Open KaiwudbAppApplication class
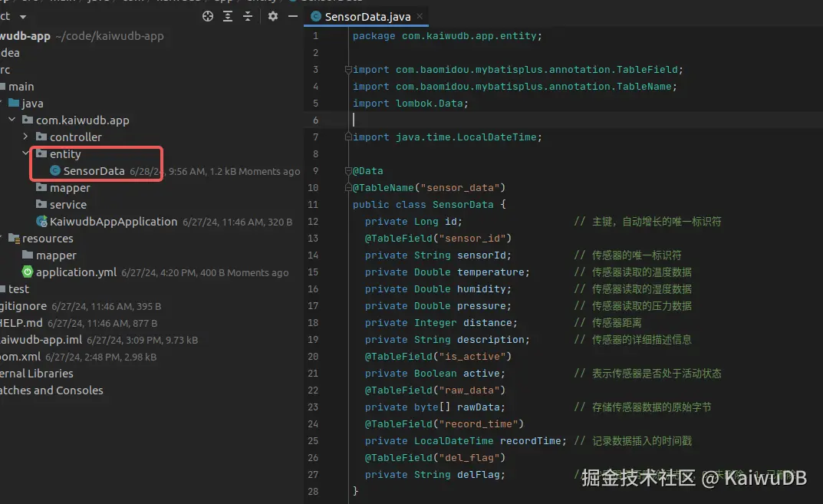The width and height of the screenshot is (823, 504). pyautogui.click(x=114, y=222)
